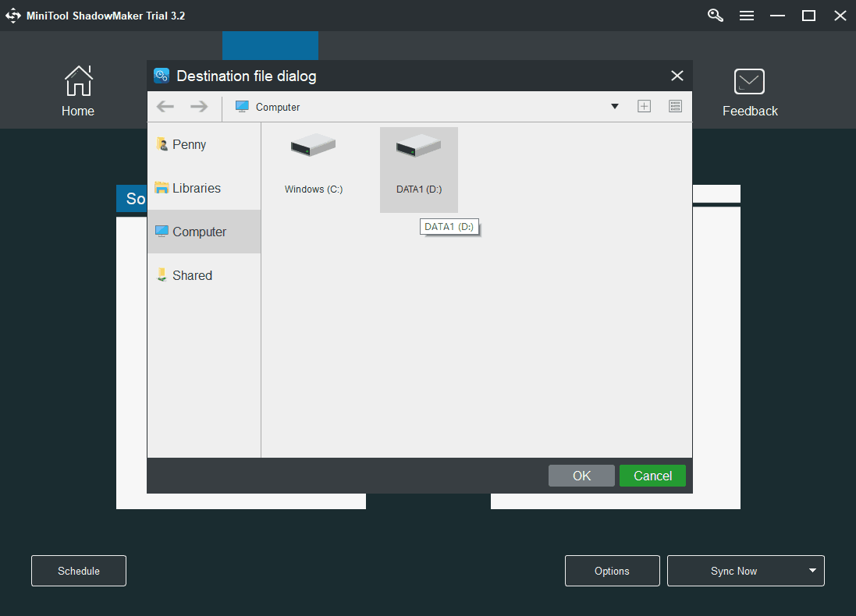The image size is (856, 616).
Task: Confirm with the OK button
Action: tap(581, 476)
